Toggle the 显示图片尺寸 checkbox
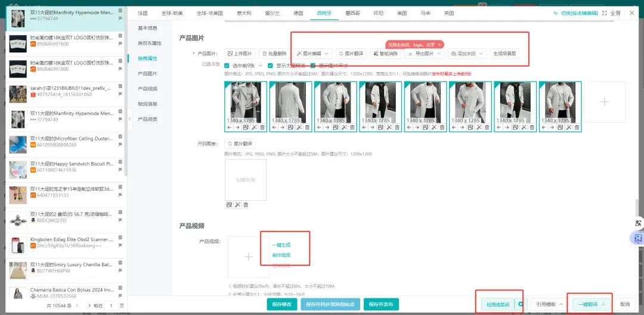This screenshot has height=315, width=644. (x=313, y=66)
